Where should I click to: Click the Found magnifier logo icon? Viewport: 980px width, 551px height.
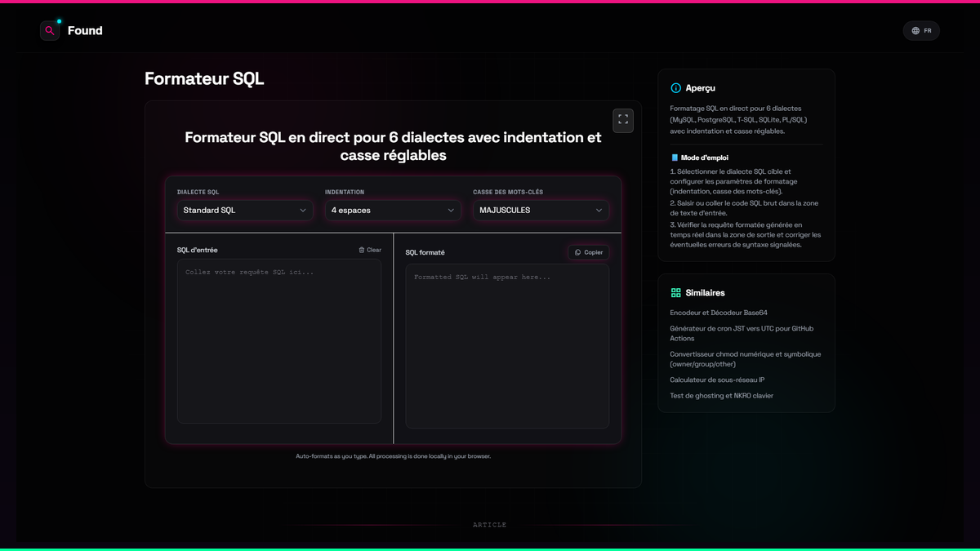50,31
